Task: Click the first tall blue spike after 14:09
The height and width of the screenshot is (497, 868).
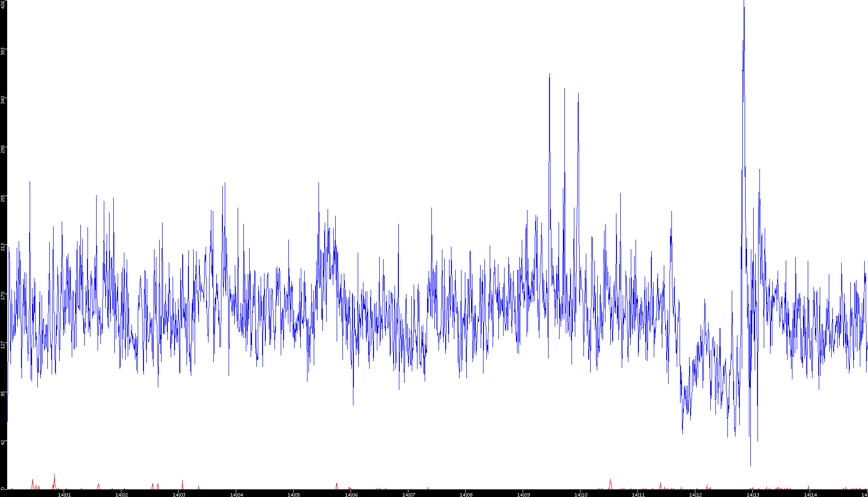Action: pyautogui.click(x=549, y=75)
